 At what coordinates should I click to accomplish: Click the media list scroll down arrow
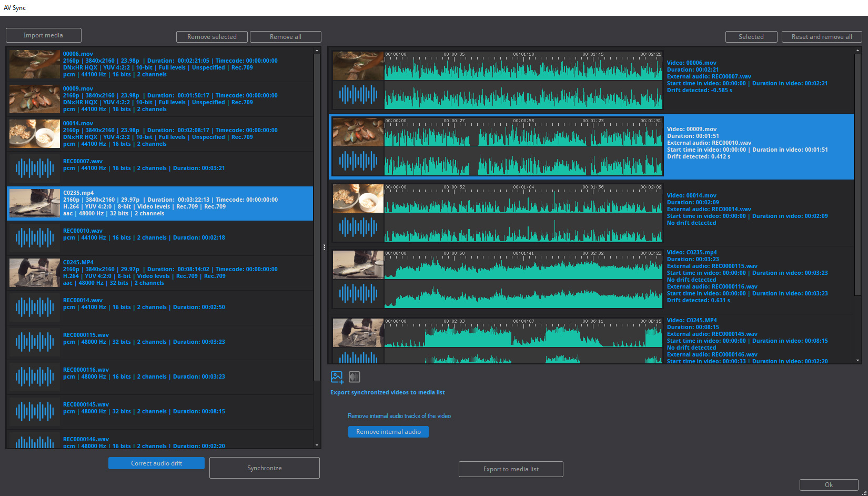pos(317,445)
